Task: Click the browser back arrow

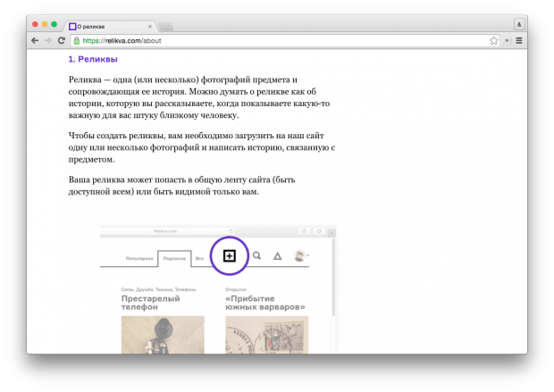Action: pos(35,40)
